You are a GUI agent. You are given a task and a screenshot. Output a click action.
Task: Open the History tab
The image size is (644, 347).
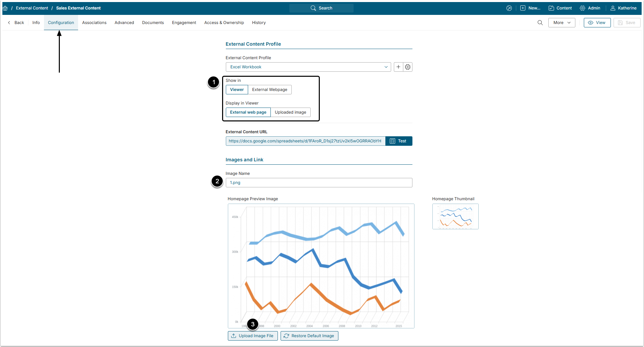click(x=259, y=23)
